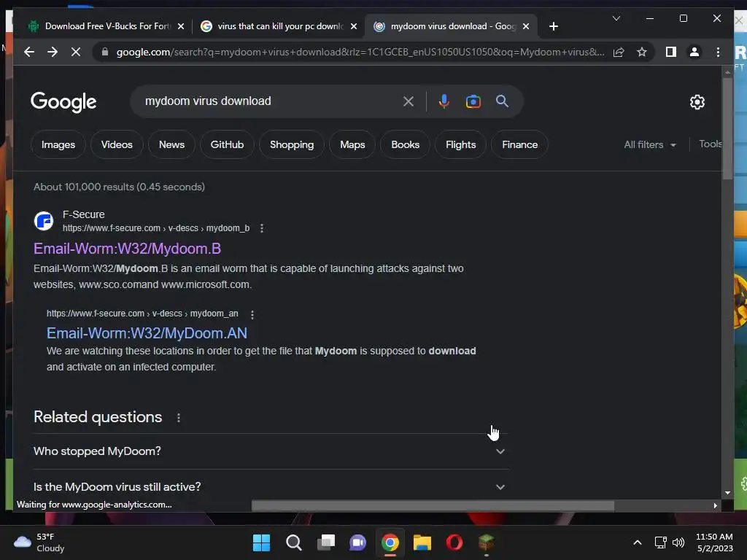Open Windows taskbar search

tap(293, 542)
